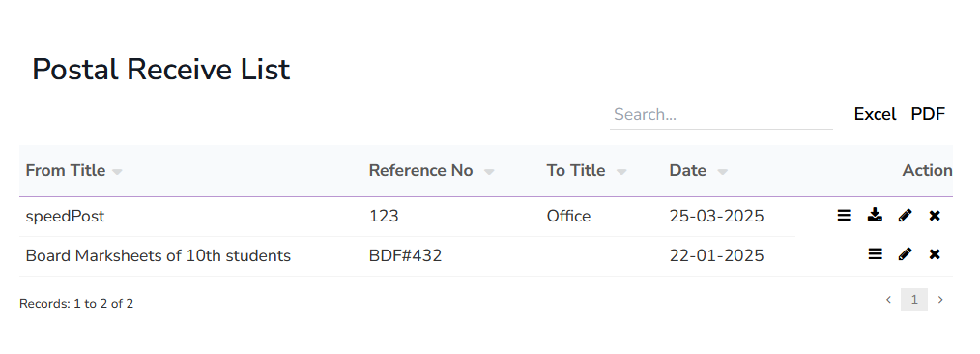Select the speedPost cell
The image size is (980, 354).
[65, 217]
